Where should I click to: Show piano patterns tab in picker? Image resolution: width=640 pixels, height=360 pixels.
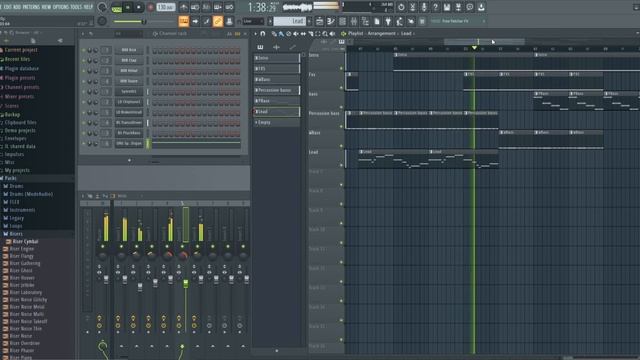(260, 47)
